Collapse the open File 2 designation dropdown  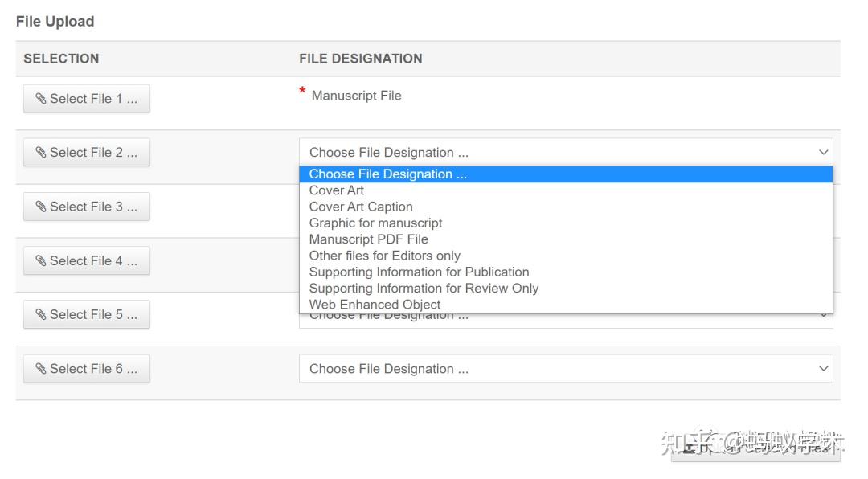565,153
